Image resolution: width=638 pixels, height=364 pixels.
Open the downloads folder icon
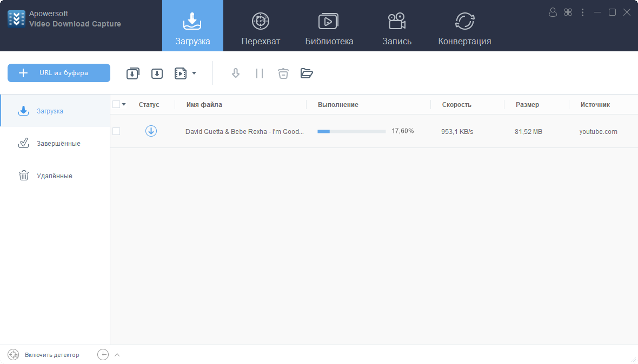point(307,73)
